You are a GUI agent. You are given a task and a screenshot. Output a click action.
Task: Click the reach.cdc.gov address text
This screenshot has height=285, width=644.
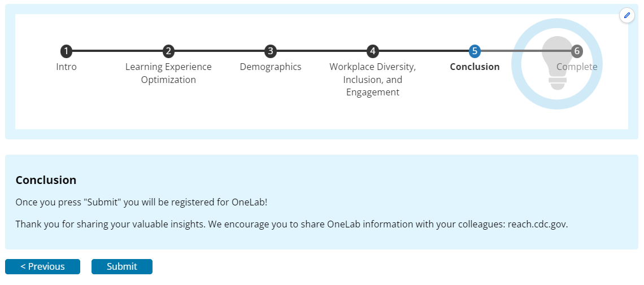click(537, 224)
